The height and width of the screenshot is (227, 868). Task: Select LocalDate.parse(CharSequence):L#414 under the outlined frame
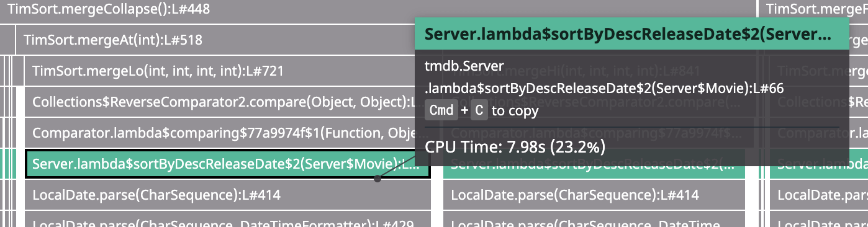228,195
